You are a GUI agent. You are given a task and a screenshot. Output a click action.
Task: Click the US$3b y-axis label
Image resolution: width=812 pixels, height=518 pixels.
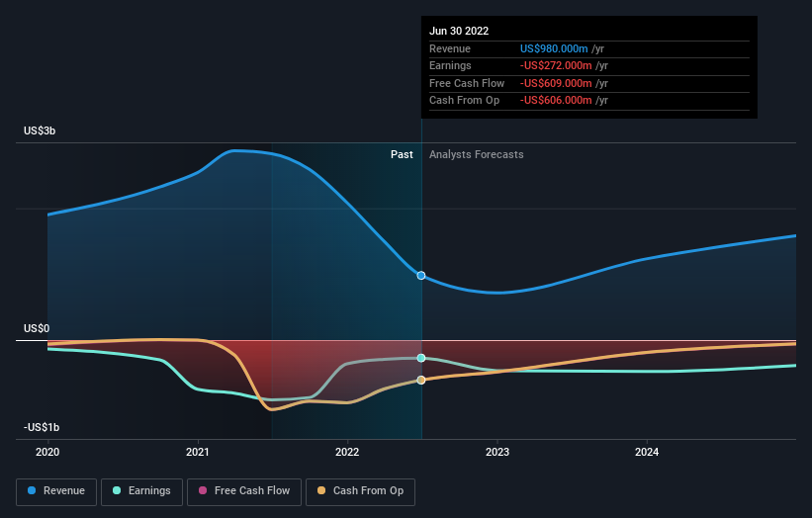40,130
